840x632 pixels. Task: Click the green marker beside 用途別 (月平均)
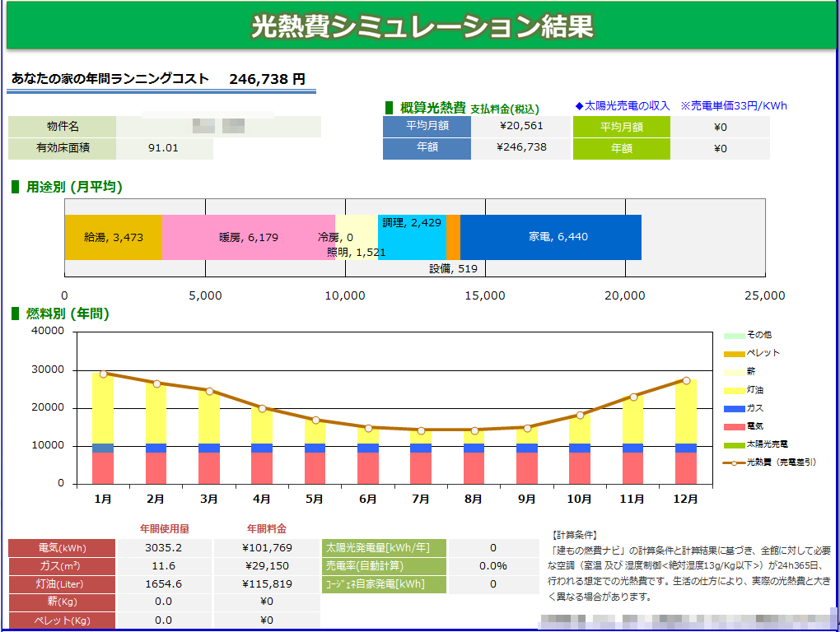coord(15,187)
